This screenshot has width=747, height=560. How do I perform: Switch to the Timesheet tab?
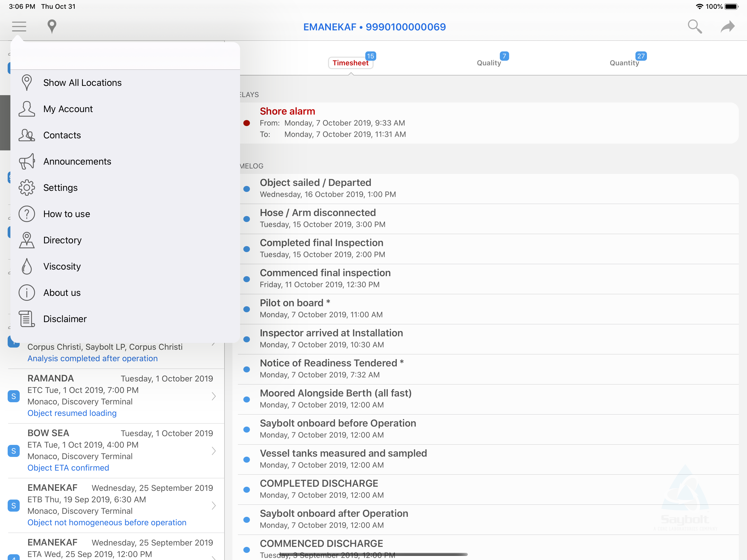(x=351, y=63)
